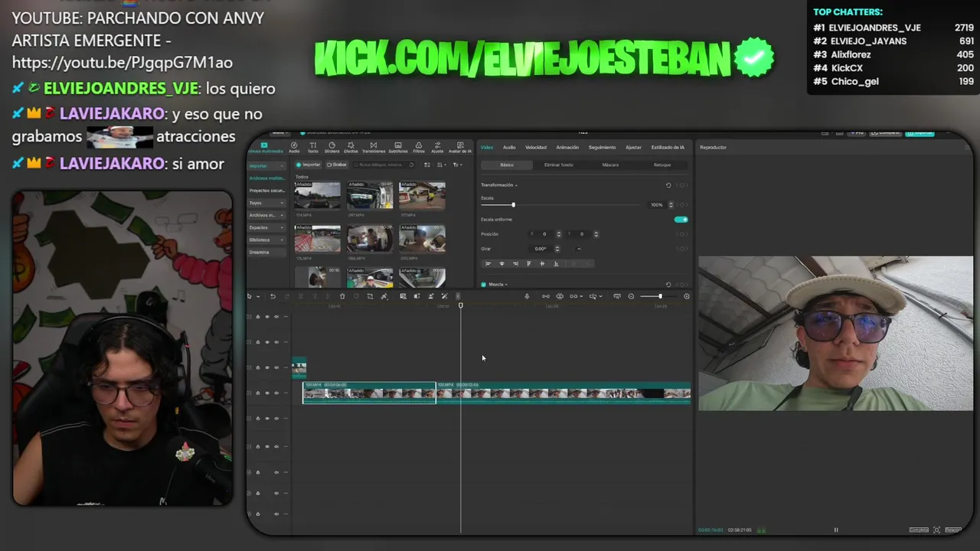Expand the Tuyos sidebar section
The height and width of the screenshot is (551, 980).
(x=282, y=203)
